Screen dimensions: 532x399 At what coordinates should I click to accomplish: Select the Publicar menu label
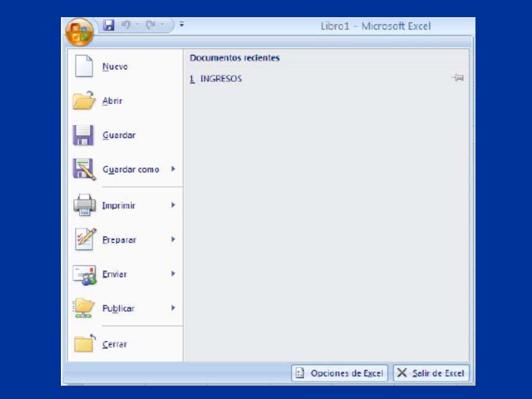[x=119, y=309]
